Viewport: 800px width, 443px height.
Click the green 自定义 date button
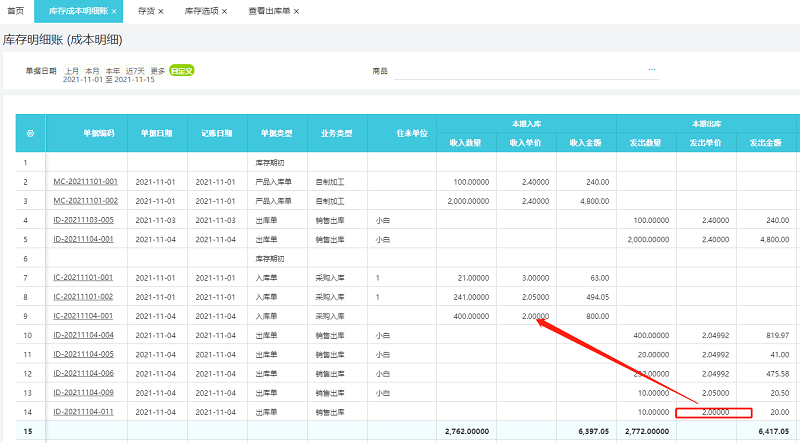coord(182,71)
